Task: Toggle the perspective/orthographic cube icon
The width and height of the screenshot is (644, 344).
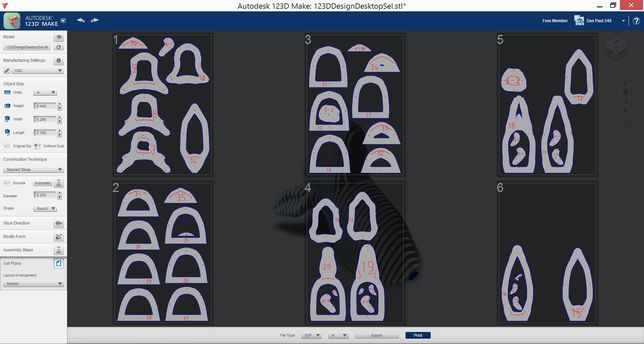Action: click(x=625, y=120)
